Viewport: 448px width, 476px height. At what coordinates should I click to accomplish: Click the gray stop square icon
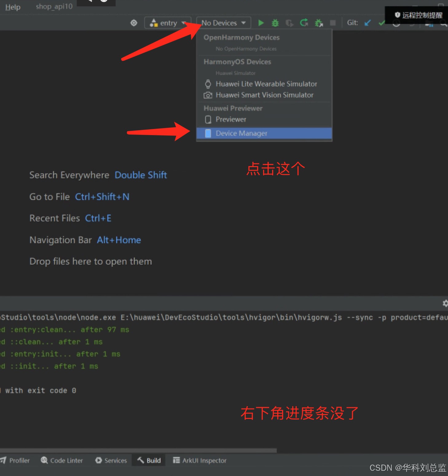[x=333, y=23]
